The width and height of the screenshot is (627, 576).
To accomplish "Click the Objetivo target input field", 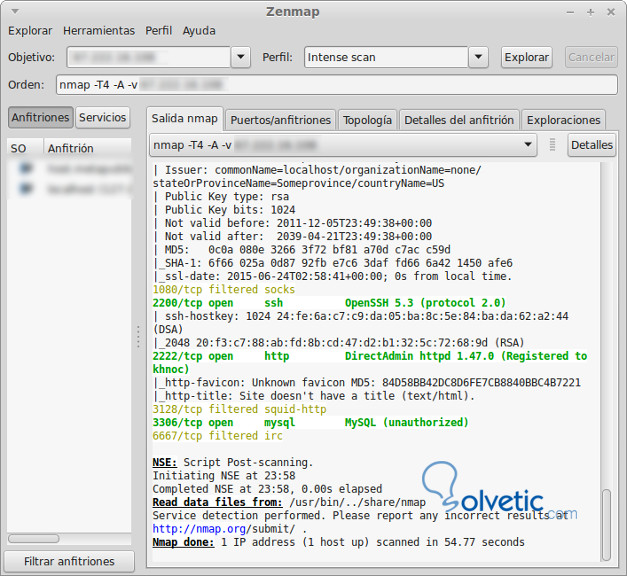I will coord(149,57).
